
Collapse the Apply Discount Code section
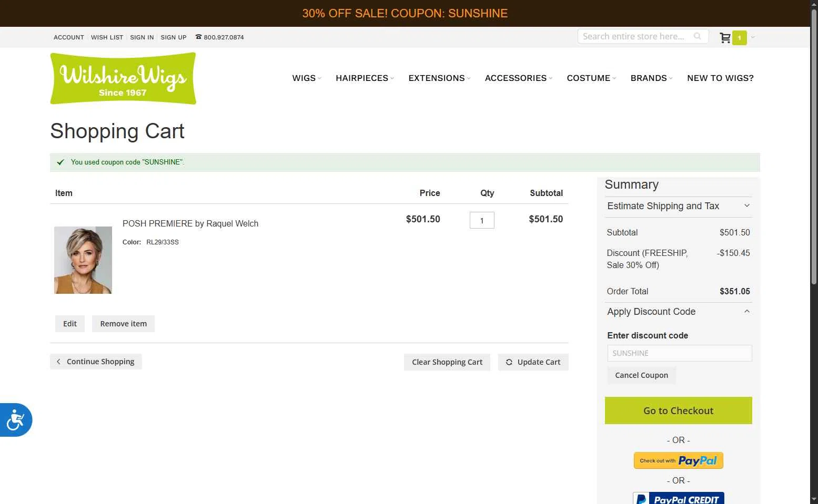click(x=679, y=312)
